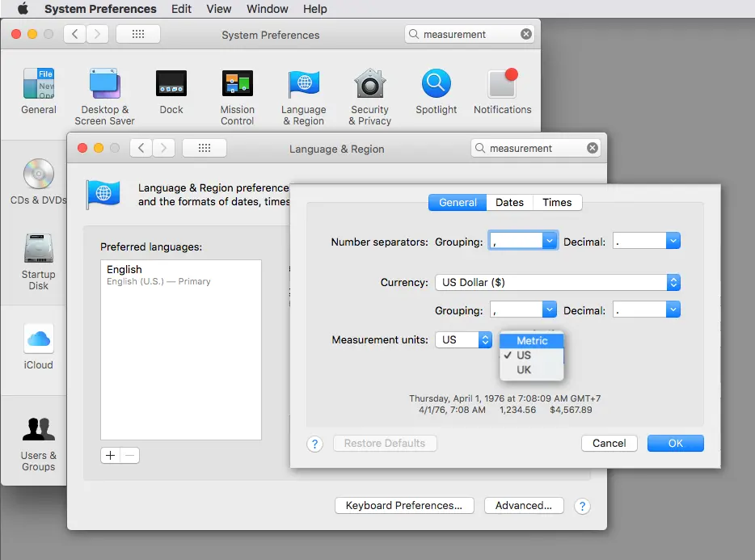
Task: Open number separators Decimal dropdown
Action: click(x=673, y=241)
